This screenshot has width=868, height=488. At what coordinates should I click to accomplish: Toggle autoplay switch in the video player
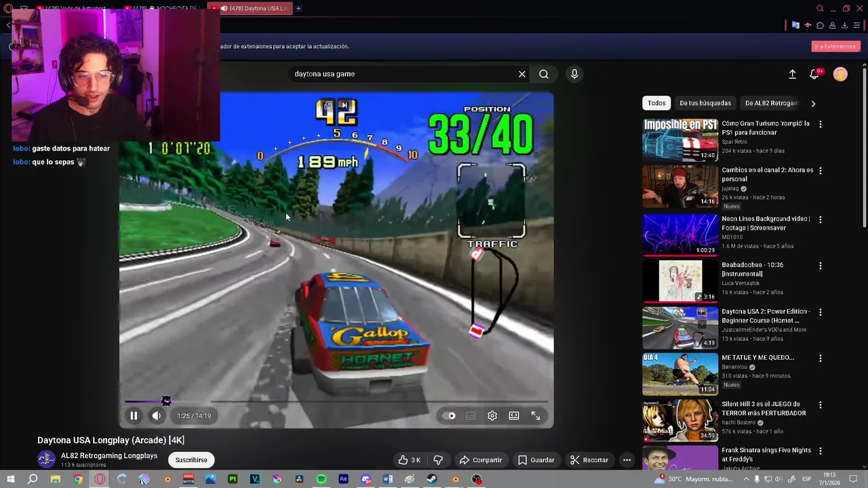click(450, 415)
